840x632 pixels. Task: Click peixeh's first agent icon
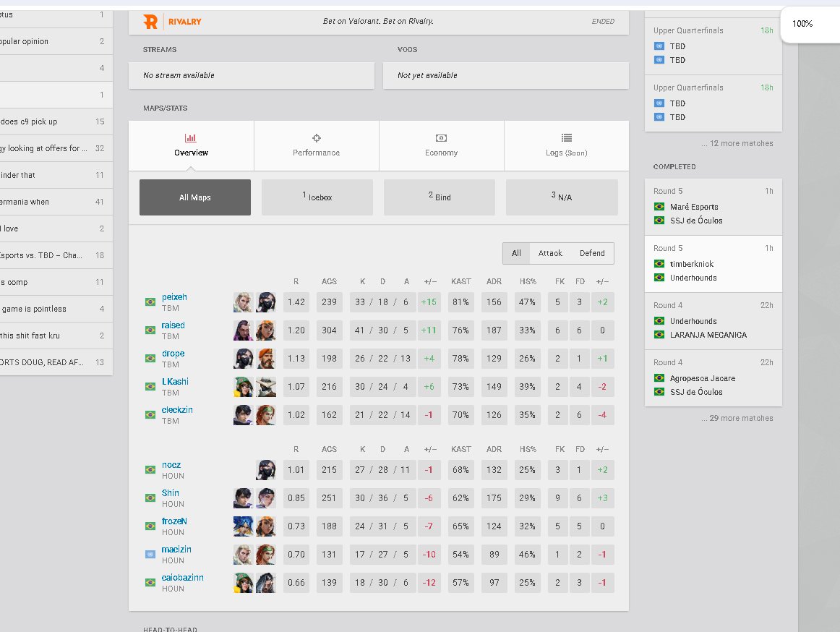click(x=243, y=302)
